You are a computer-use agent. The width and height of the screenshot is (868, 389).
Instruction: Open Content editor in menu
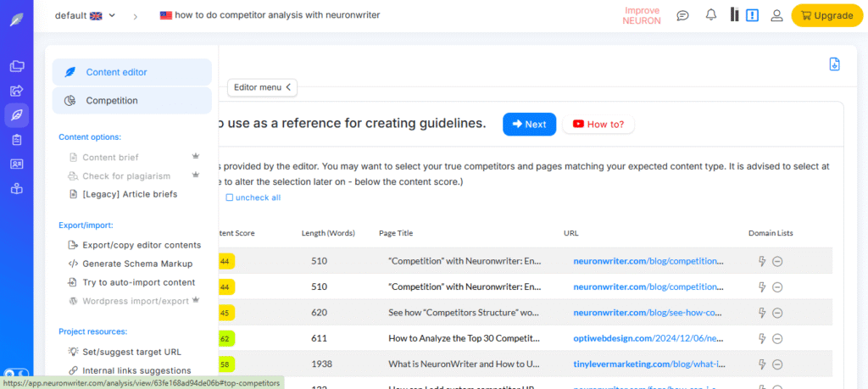click(131, 72)
